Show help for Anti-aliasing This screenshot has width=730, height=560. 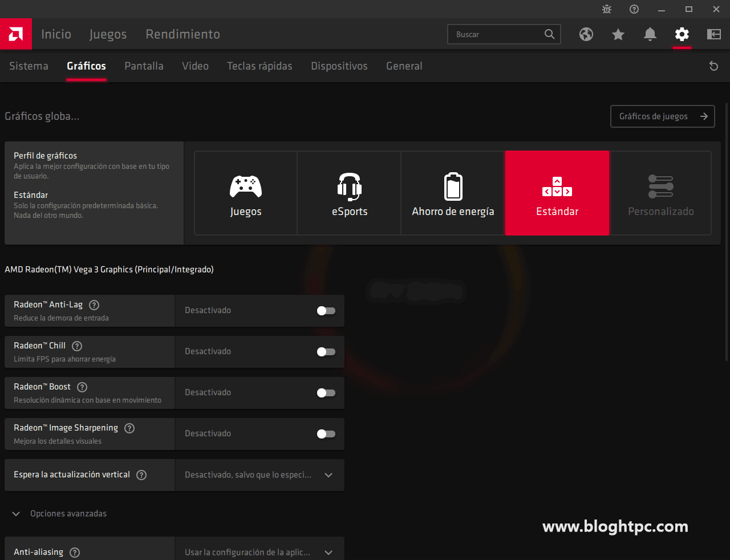pos(75,553)
